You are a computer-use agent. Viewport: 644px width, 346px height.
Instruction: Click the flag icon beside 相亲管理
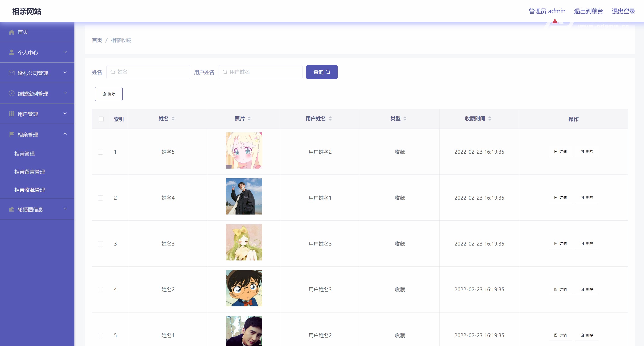click(12, 134)
